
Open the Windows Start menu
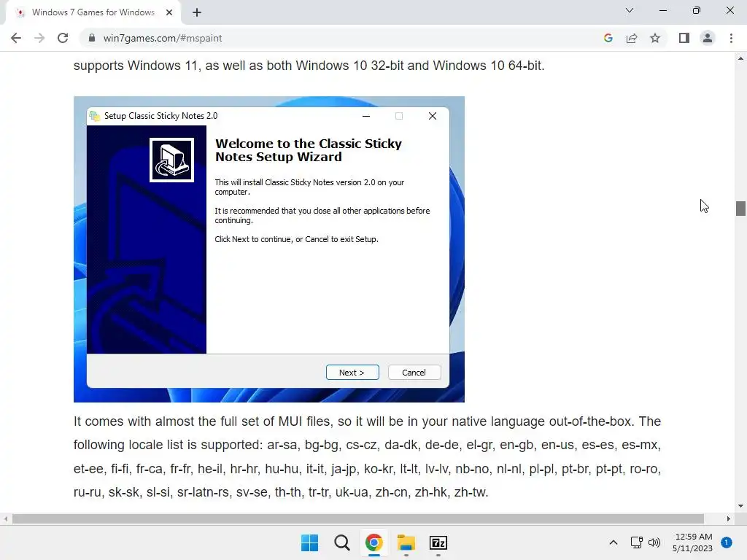pos(309,542)
